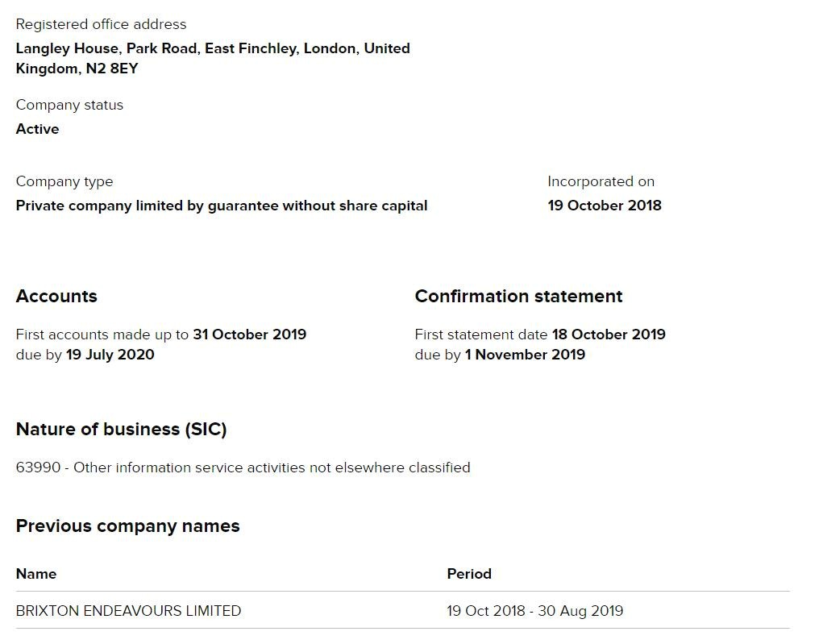Viewport: 823px width, 644px height.
Task: Select the BRIXTON ENDEAVOURS LIMITED row
Action: tap(128, 611)
